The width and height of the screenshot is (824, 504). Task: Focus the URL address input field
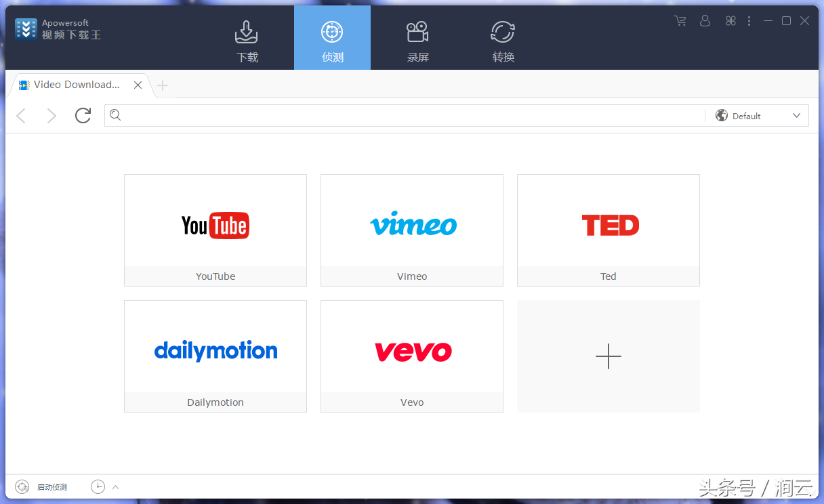click(x=413, y=116)
